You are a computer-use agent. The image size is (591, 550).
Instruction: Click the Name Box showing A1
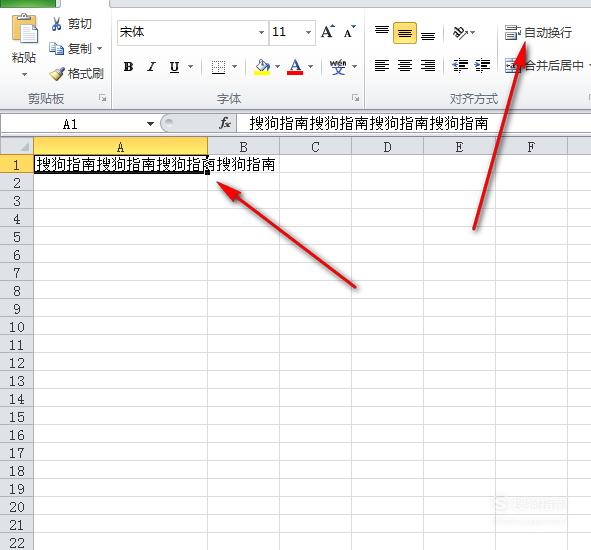point(70,124)
